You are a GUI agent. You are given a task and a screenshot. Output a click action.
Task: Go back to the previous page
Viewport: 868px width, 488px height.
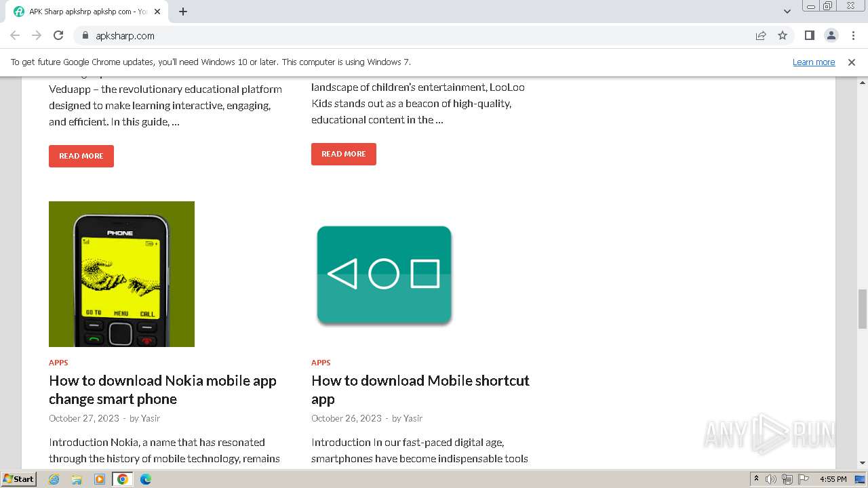tap(15, 35)
